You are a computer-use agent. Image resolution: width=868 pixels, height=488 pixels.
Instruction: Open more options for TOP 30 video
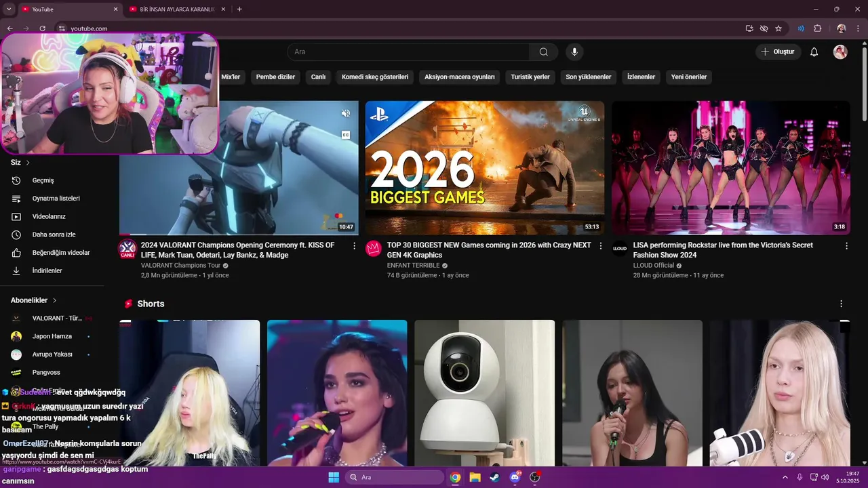pos(600,246)
